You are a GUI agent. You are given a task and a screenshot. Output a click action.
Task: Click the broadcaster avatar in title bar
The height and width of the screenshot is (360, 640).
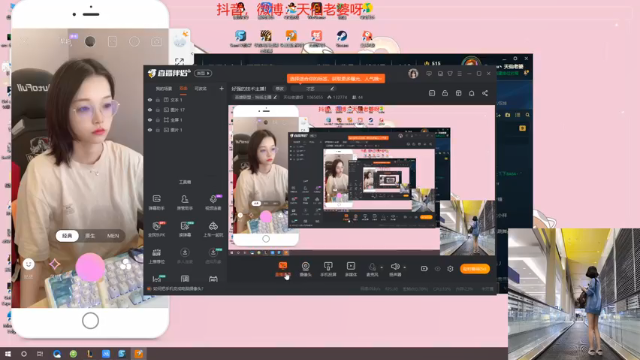tap(413, 73)
